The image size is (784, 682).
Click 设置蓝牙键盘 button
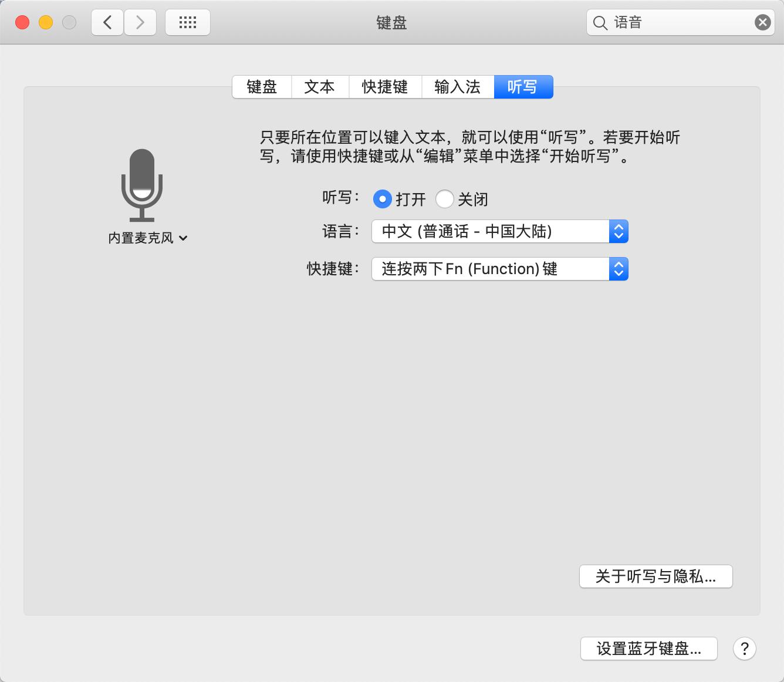648,649
